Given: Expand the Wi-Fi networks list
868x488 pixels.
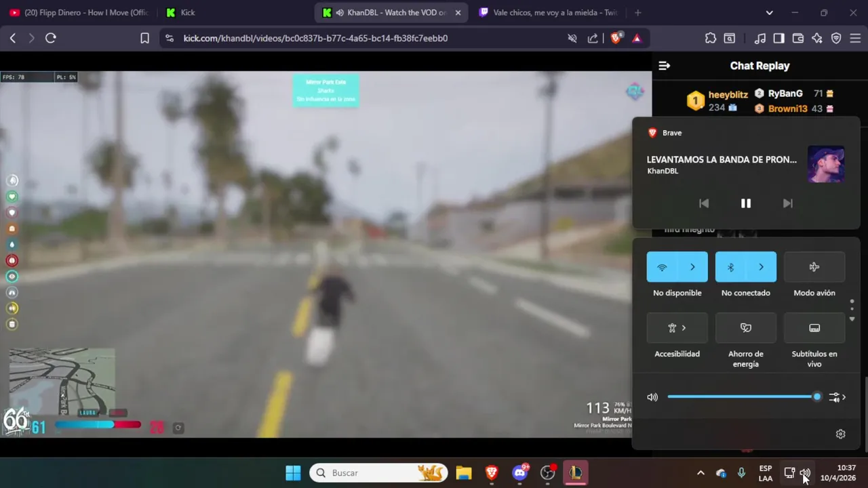Looking at the screenshot, I should point(692,267).
